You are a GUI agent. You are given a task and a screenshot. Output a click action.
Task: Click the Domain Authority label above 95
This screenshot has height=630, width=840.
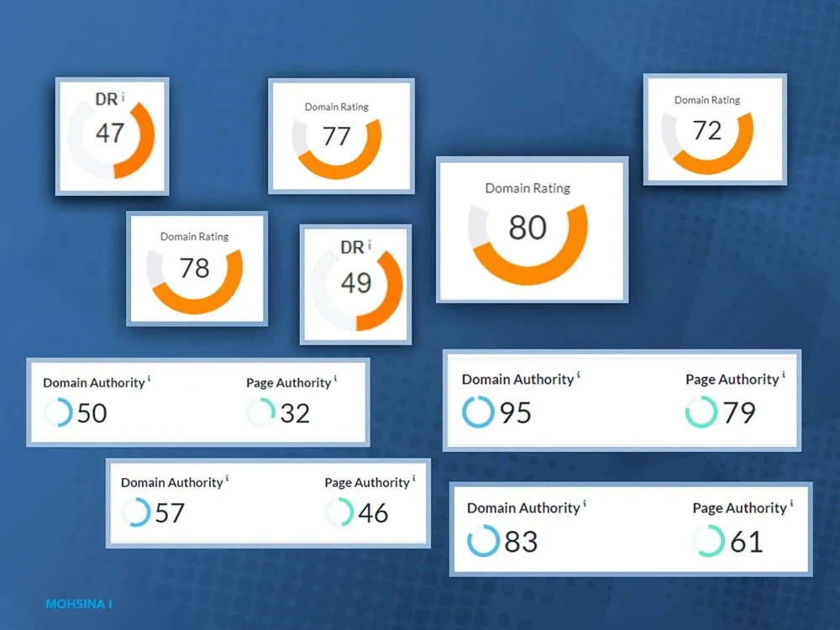518,380
